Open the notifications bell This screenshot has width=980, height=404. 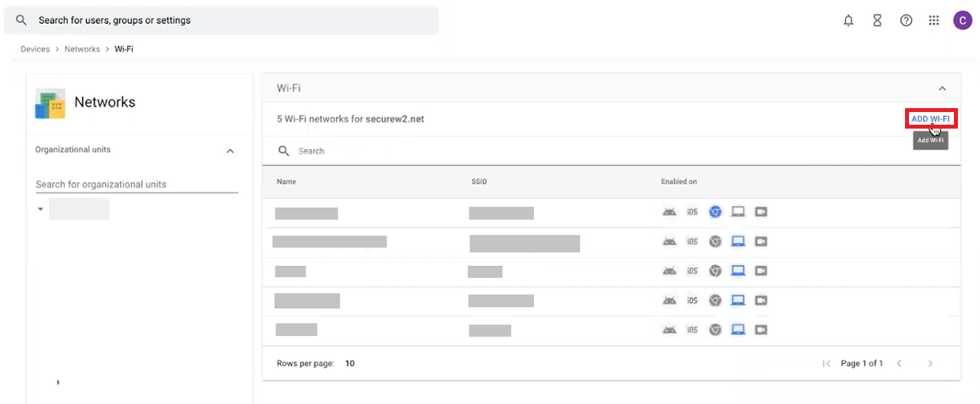tap(848, 21)
